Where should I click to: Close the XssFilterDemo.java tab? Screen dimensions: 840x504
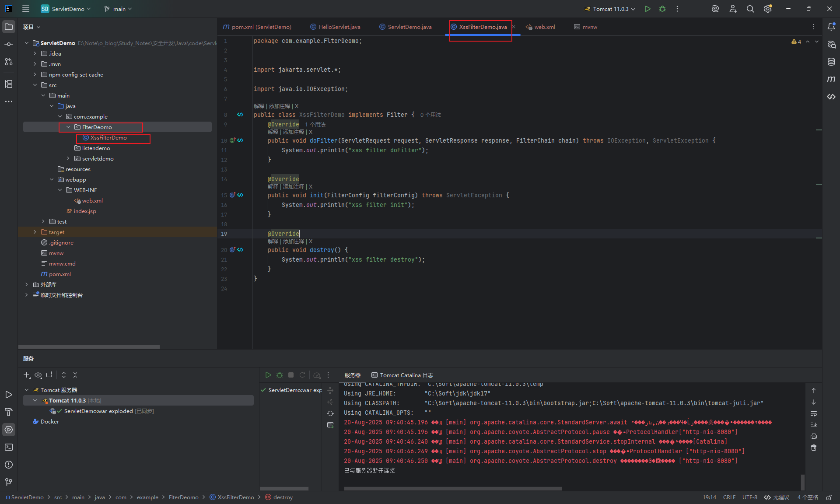tap(514, 27)
